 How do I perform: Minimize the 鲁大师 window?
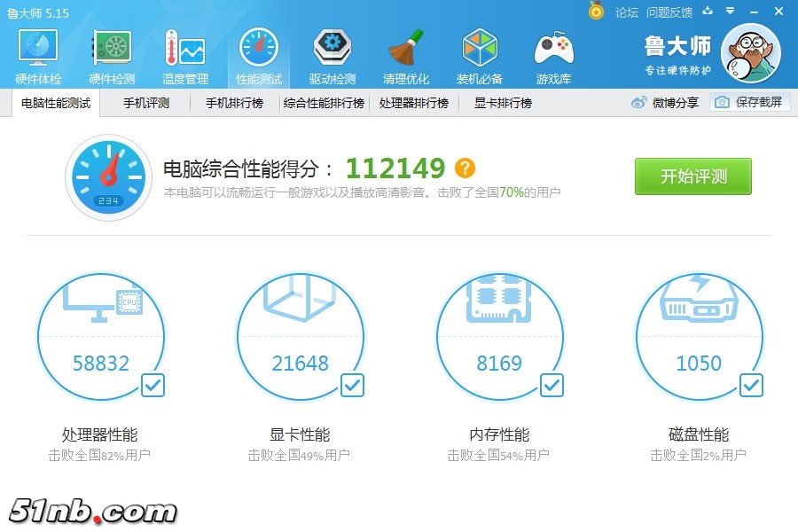[x=755, y=12]
